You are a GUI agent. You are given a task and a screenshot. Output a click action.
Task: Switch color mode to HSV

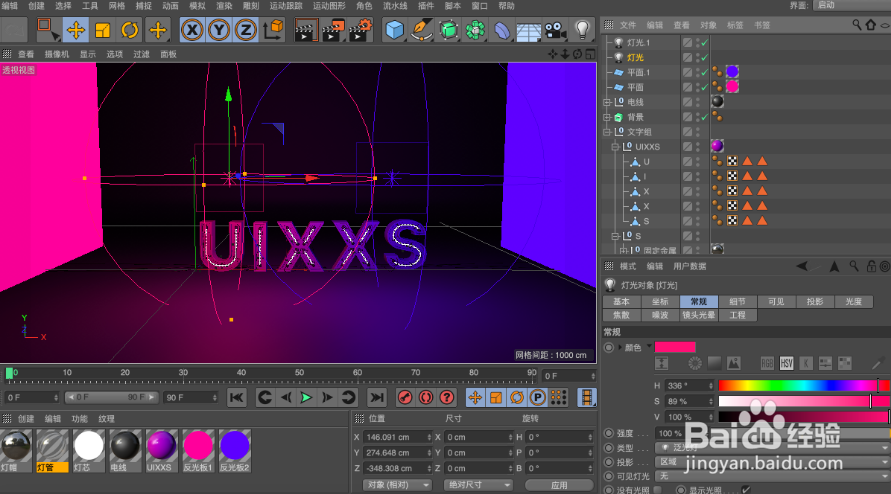click(786, 363)
